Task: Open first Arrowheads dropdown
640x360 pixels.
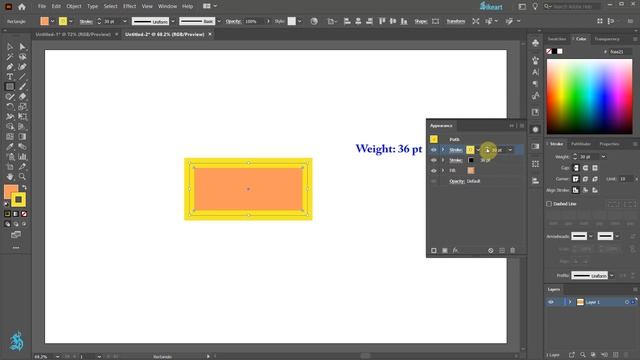Action: point(591,236)
